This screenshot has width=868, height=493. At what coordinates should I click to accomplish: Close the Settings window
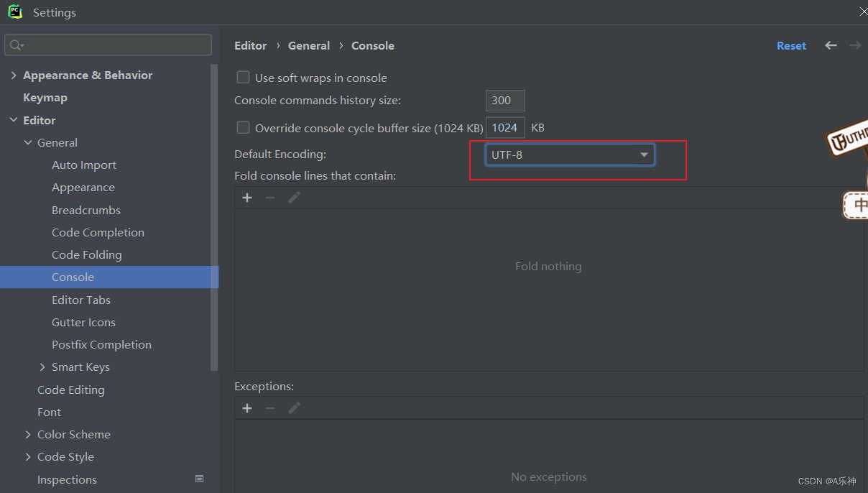(862, 11)
